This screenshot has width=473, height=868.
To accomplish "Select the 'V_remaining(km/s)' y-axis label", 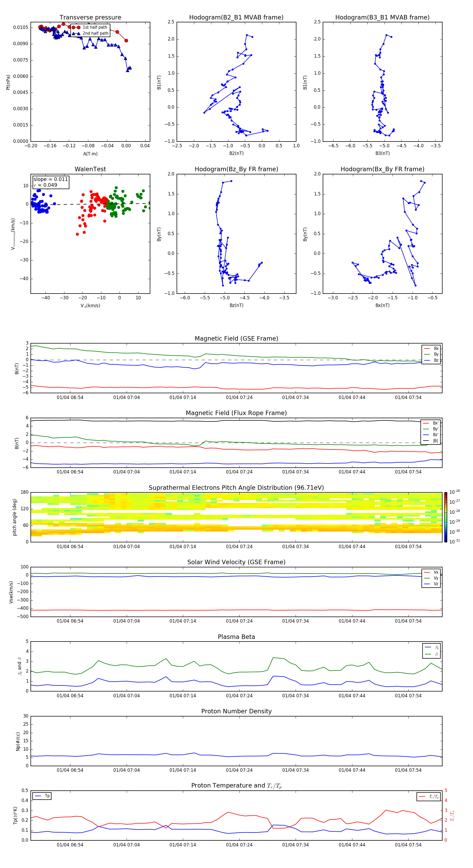I will [x=13, y=234].
